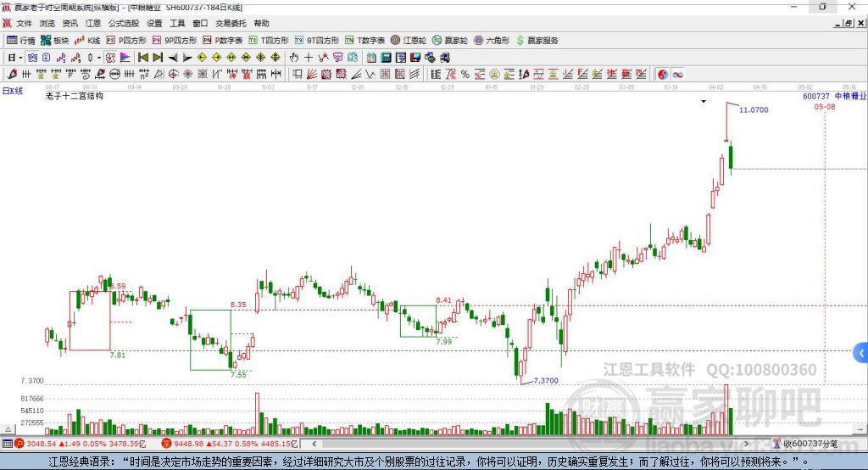
Task: Open the 文件 menu
Action: click(x=24, y=23)
